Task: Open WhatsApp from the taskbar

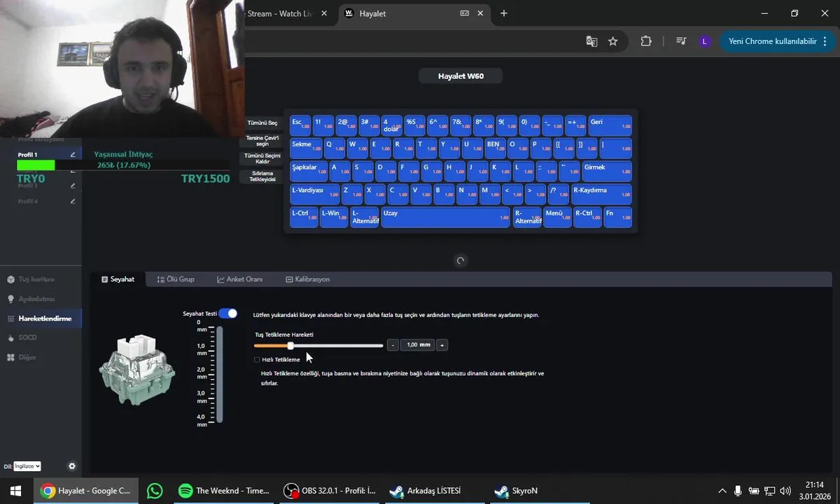Action: (155, 491)
